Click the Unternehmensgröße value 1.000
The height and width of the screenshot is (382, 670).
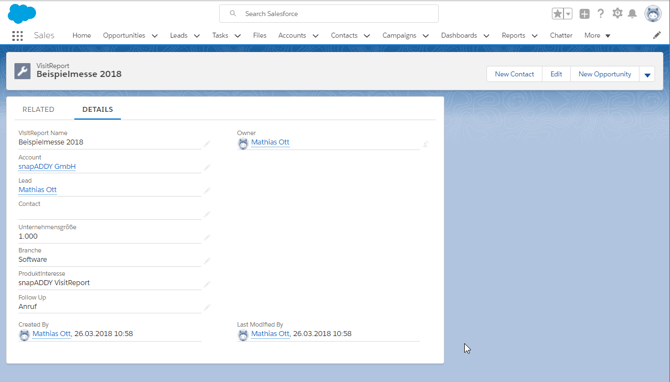tap(28, 236)
